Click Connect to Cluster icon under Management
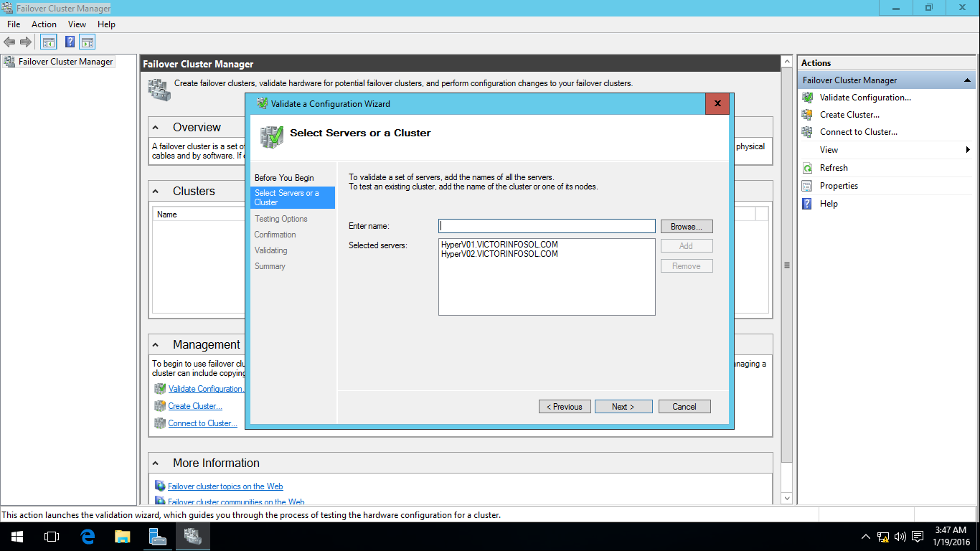Screen dimensions: 980x551 [160, 423]
